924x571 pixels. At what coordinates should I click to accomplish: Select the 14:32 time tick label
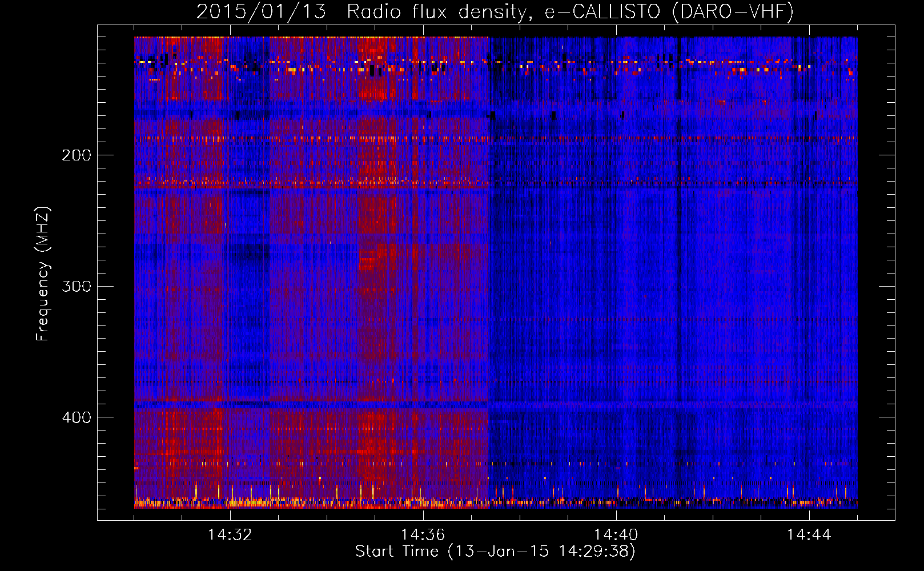point(230,535)
